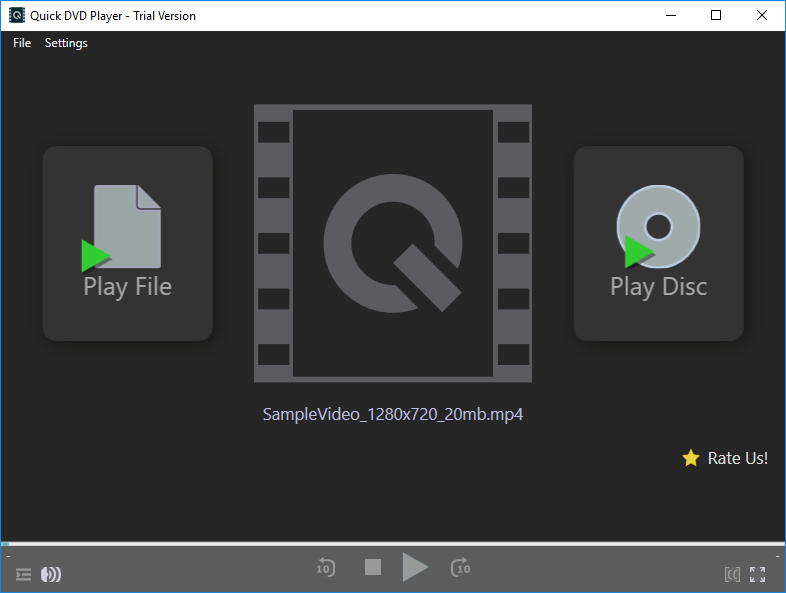The width and height of the screenshot is (786, 593).
Task: Click the yellow star icon
Action: [x=691, y=458]
